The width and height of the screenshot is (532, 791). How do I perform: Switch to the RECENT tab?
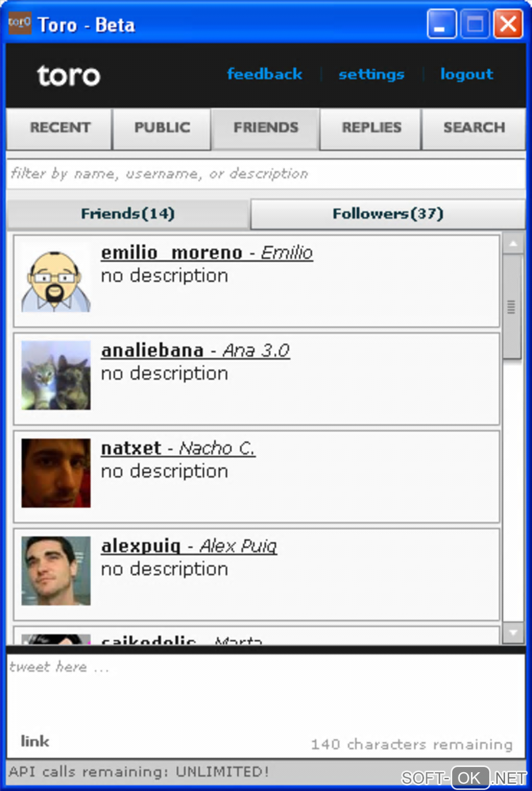(x=59, y=128)
